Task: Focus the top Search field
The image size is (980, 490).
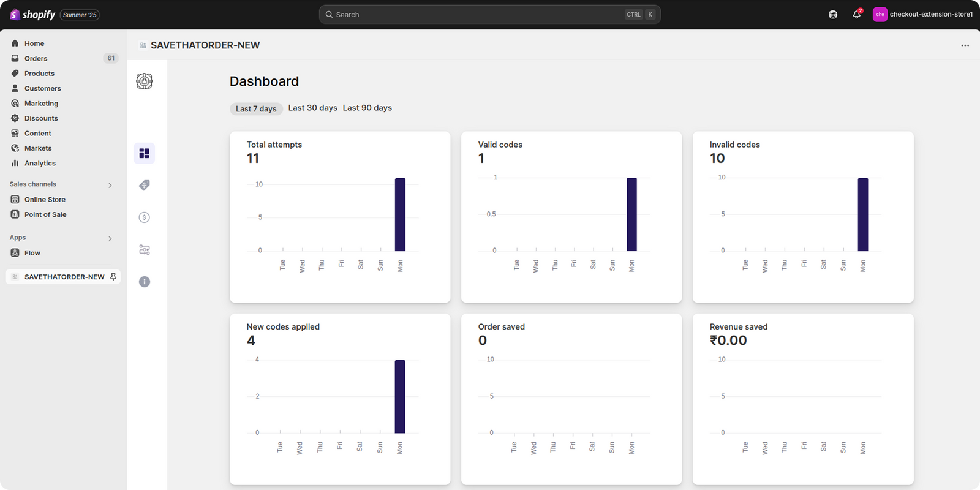Action: [x=478, y=14]
